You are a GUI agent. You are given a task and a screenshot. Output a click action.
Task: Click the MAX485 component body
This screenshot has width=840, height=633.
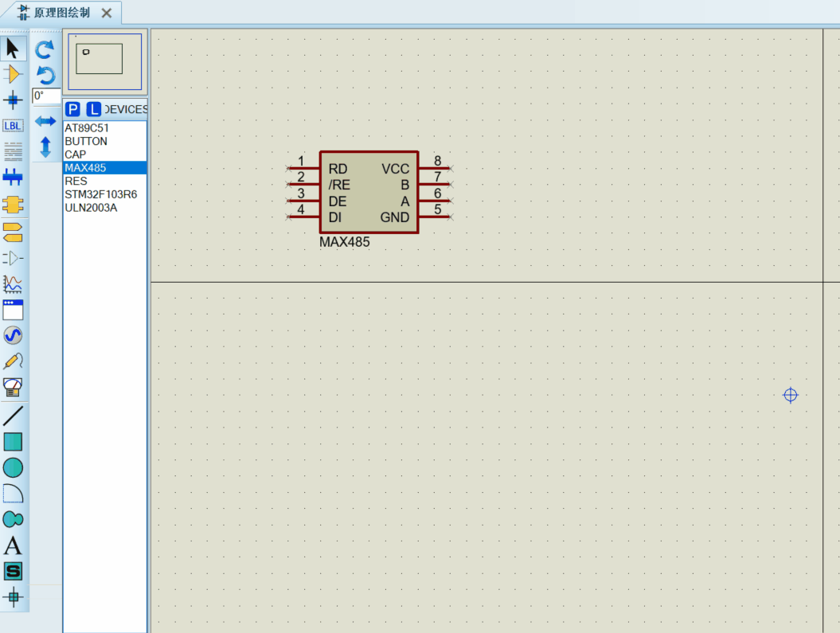point(369,192)
